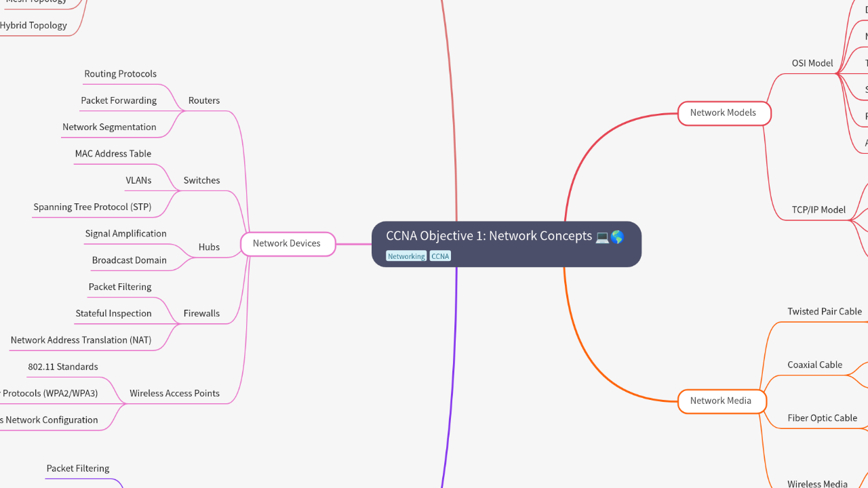Click Broadcast Domain text
The image size is (868, 488).
pyautogui.click(x=129, y=260)
